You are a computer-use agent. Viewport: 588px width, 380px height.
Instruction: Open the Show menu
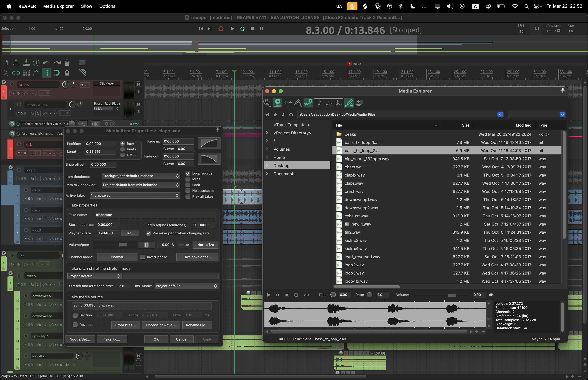click(87, 6)
